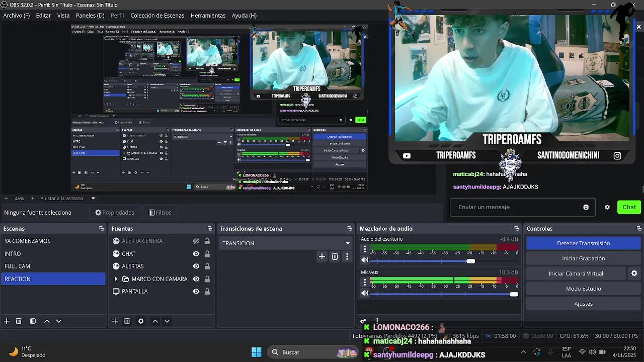Send message with the green Chat button
The image size is (644, 362).
tap(629, 207)
